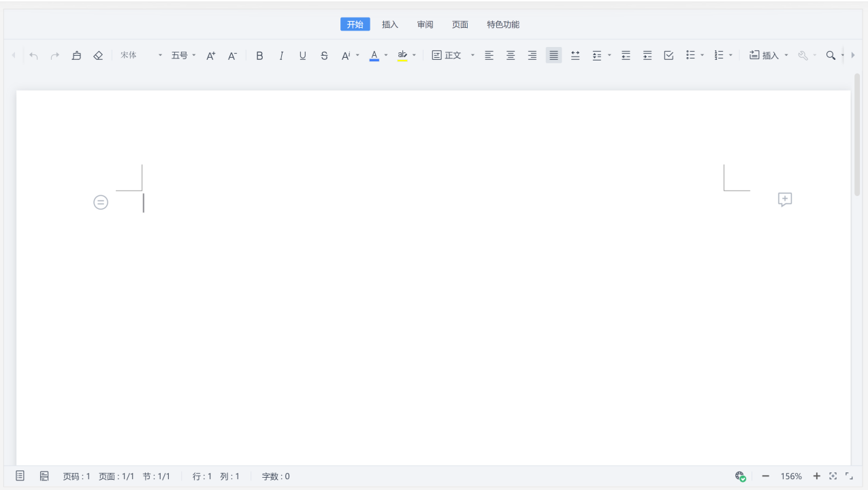Click the clear formatting eraser icon

coord(98,56)
